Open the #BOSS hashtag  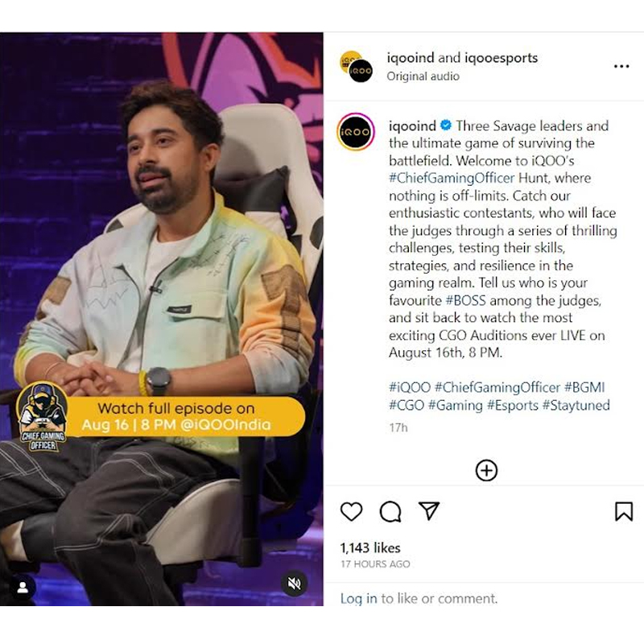point(466,300)
